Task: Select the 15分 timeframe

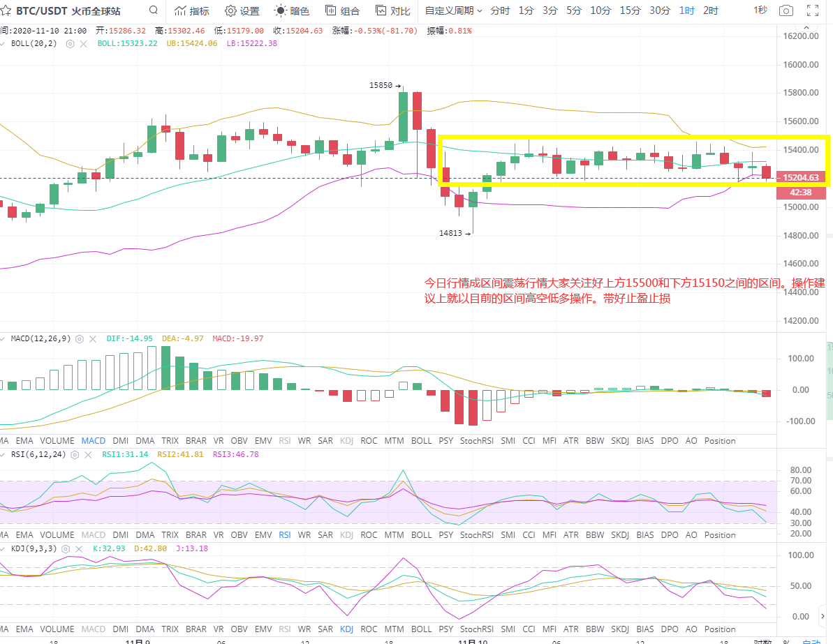Action: pyautogui.click(x=630, y=11)
